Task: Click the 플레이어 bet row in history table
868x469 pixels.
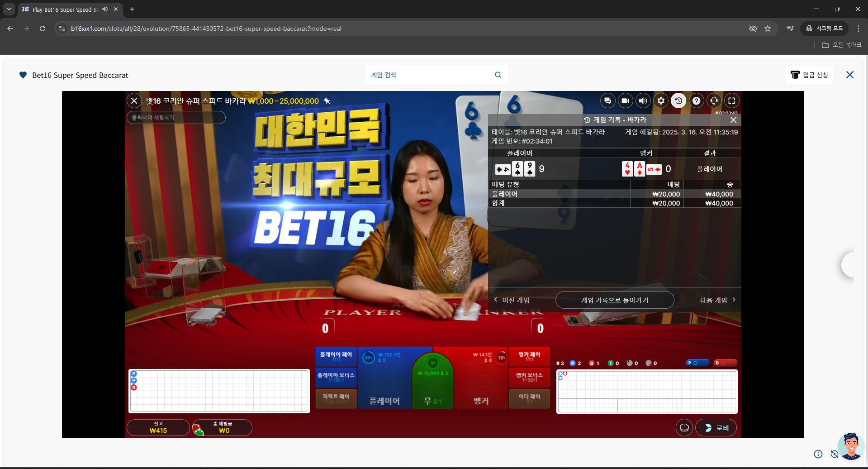Action: (x=615, y=194)
